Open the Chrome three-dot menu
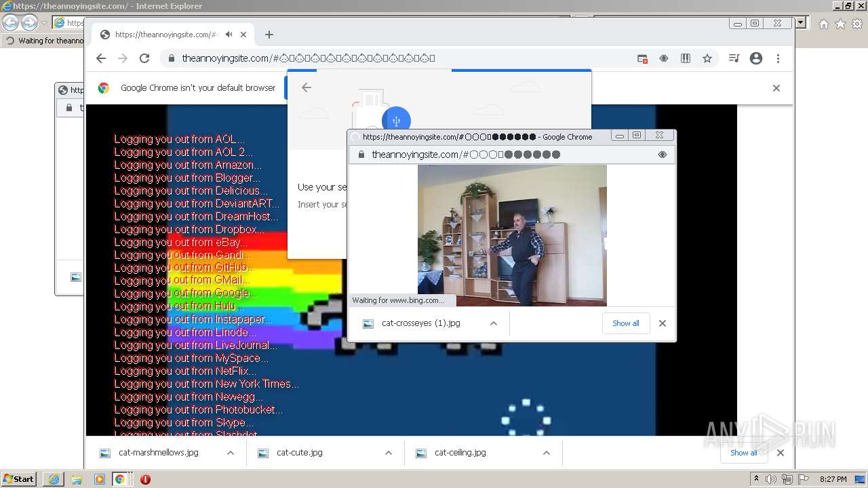The width and height of the screenshot is (868, 488). point(778,58)
